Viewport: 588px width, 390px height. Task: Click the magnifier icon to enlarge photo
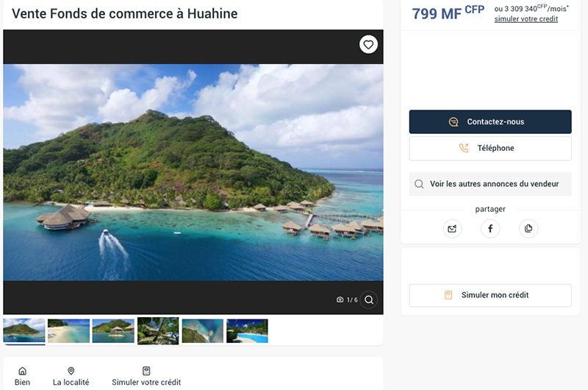click(x=369, y=299)
